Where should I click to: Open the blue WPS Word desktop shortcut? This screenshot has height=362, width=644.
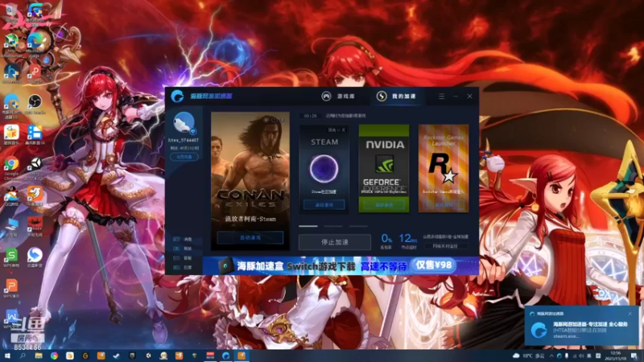pos(11,318)
